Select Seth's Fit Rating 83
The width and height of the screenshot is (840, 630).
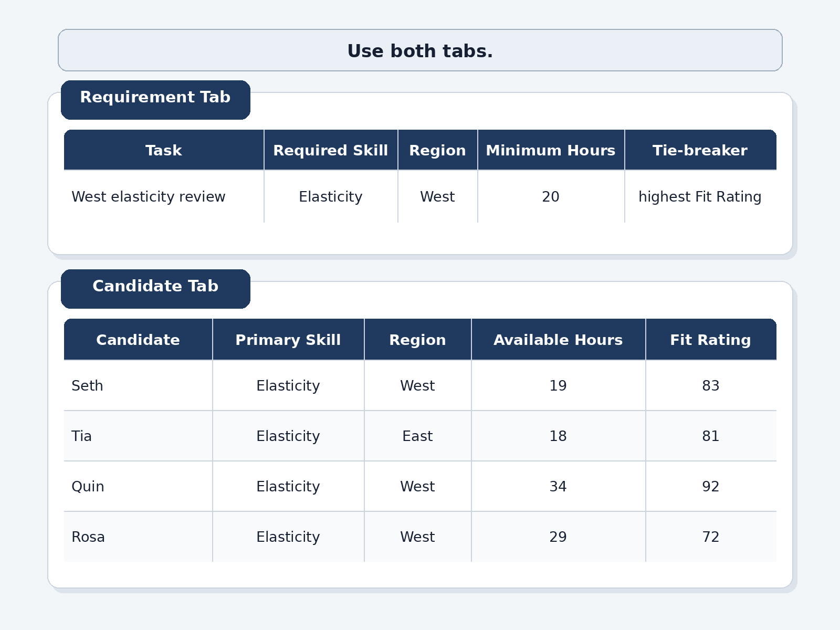click(711, 386)
